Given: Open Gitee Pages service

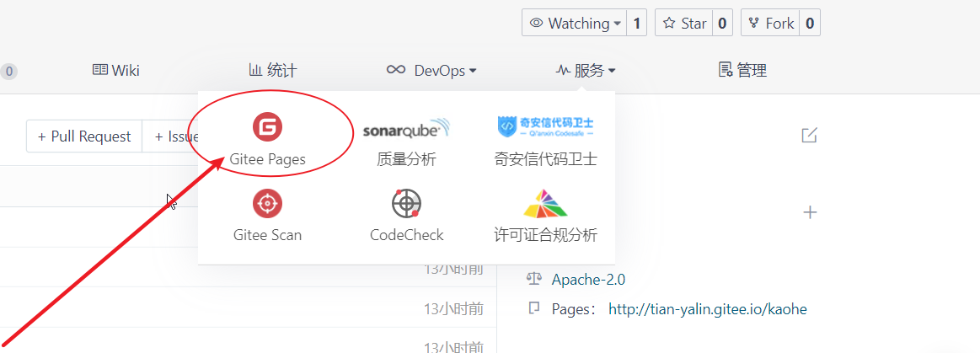Looking at the screenshot, I should click(x=267, y=139).
